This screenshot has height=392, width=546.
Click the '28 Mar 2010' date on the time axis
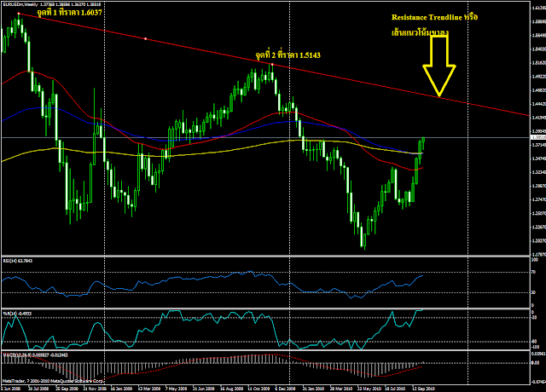tap(341, 389)
